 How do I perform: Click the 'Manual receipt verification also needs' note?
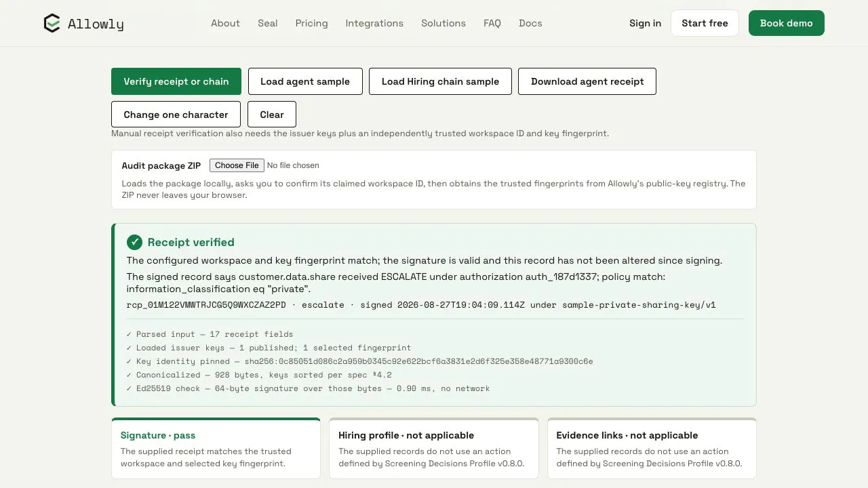click(x=360, y=134)
